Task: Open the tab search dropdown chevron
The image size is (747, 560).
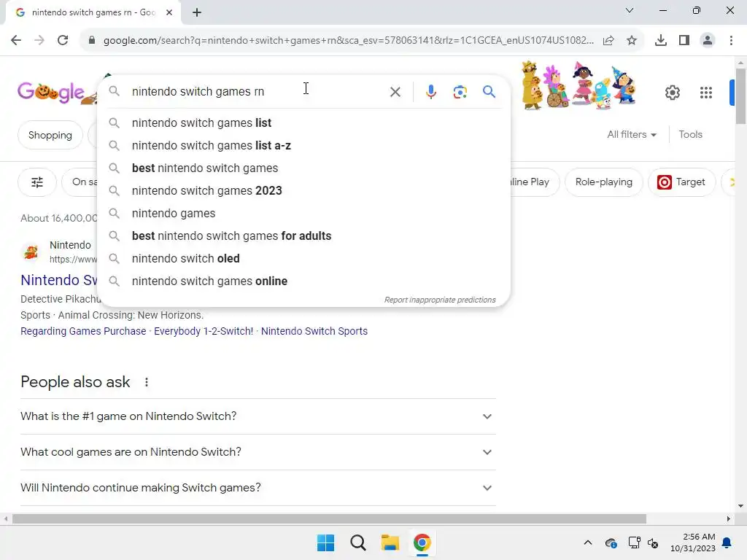Action: tap(630, 10)
